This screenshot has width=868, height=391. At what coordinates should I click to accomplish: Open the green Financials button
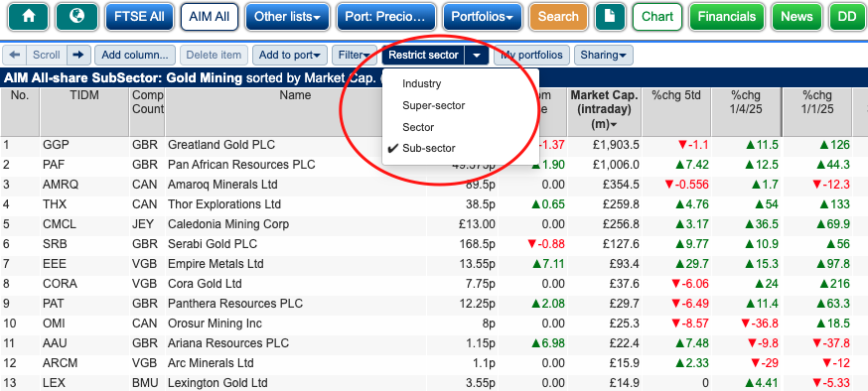click(726, 17)
